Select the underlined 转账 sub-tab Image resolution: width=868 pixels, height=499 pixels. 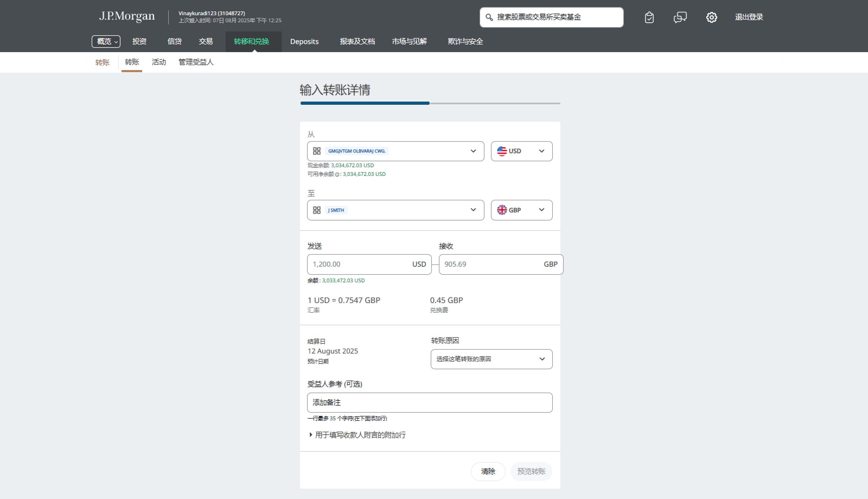click(x=132, y=62)
